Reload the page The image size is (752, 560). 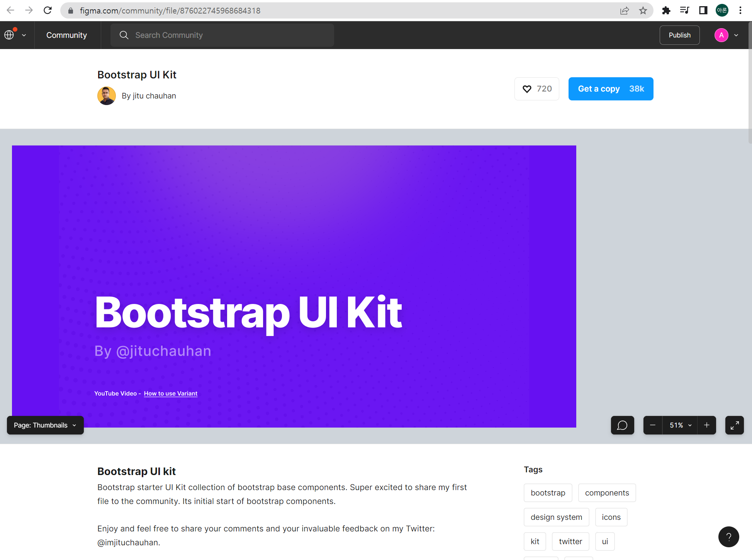[x=48, y=11]
